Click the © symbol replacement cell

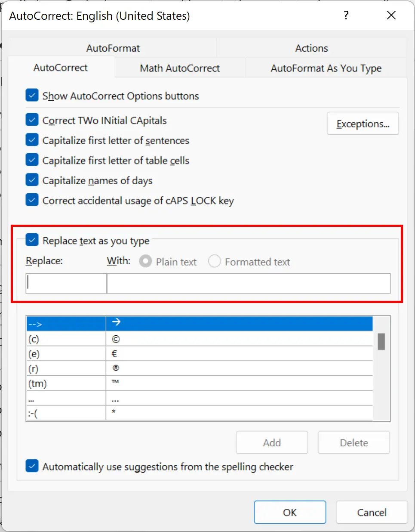click(x=239, y=339)
